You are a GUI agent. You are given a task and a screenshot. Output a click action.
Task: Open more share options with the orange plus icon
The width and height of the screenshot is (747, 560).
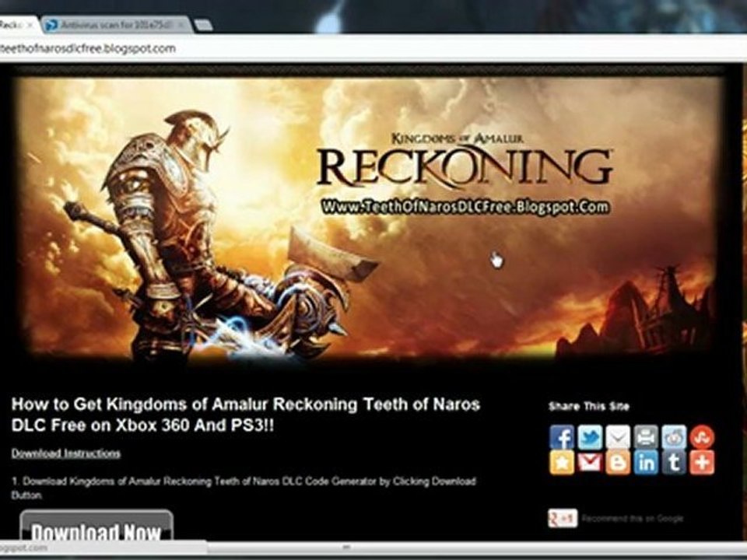point(702,463)
